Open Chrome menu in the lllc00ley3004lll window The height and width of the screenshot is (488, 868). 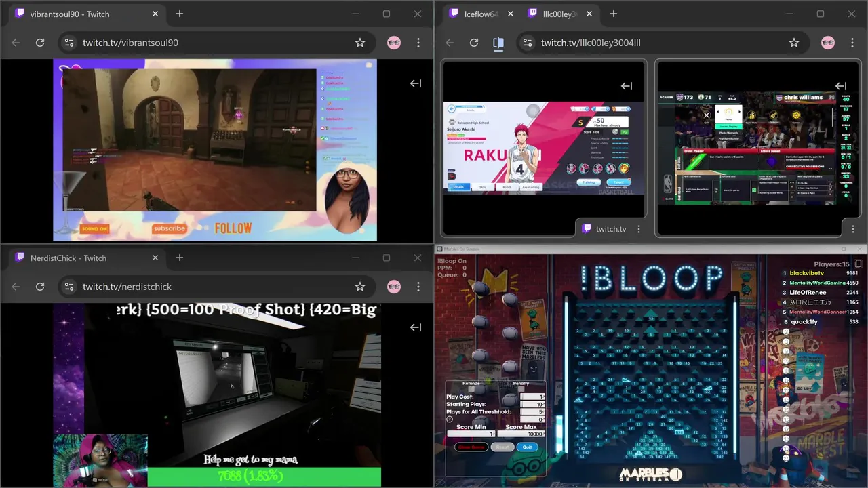pos(852,43)
